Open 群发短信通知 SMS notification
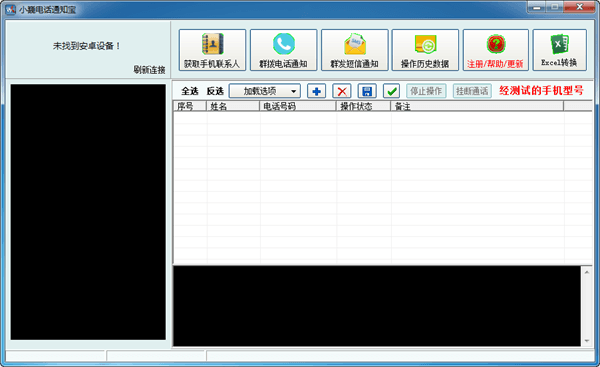Image resolution: width=600 pixels, height=367 pixels. (x=355, y=50)
